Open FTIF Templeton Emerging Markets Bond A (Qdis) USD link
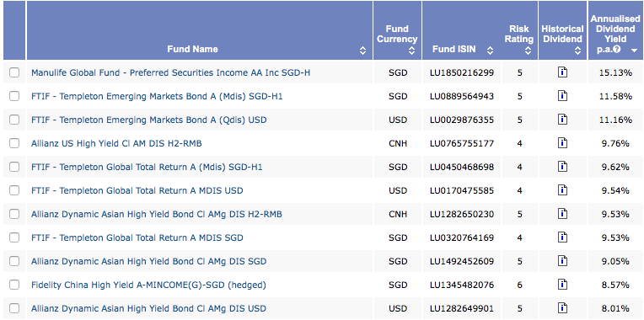 [148, 120]
